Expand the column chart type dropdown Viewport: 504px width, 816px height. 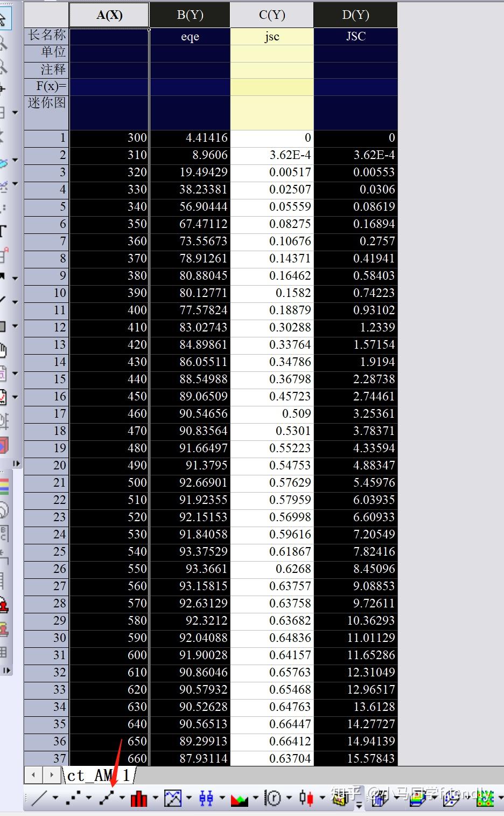click(156, 798)
